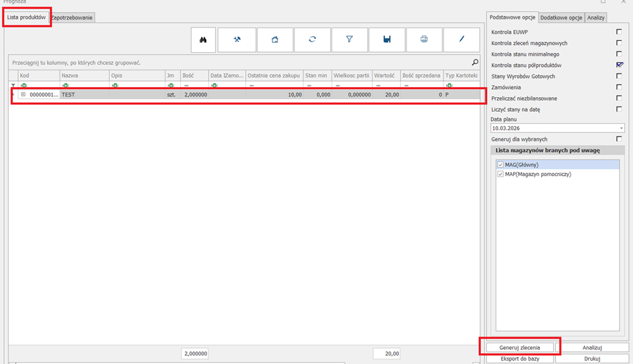Click the Generuj zlecenia button
Screen dimensions: 633x364
pos(520,348)
